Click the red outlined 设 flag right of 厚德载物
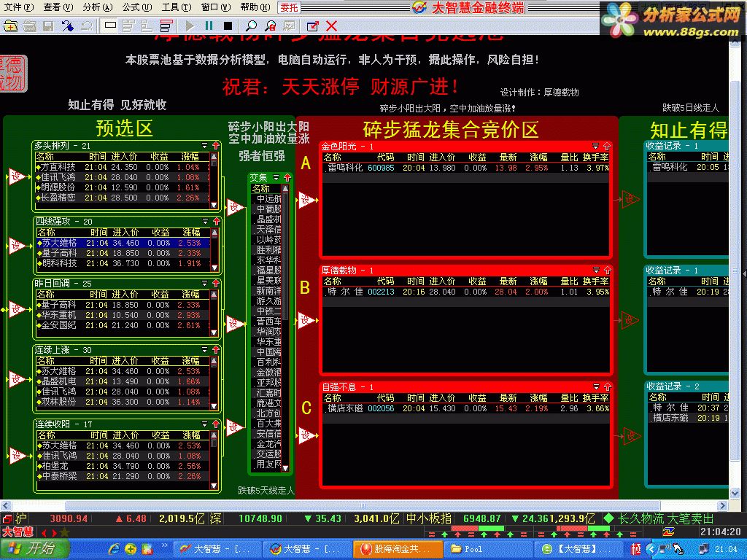The height and width of the screenshot is (560, 747). tap(630, 319)
